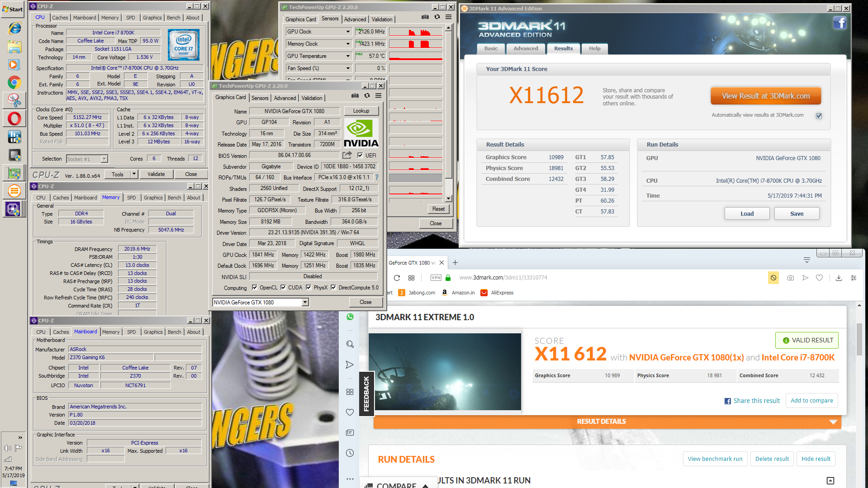Refresh GPU-Z front window data
This screenshot has height=488, width=868.
(x=367, y=96)
